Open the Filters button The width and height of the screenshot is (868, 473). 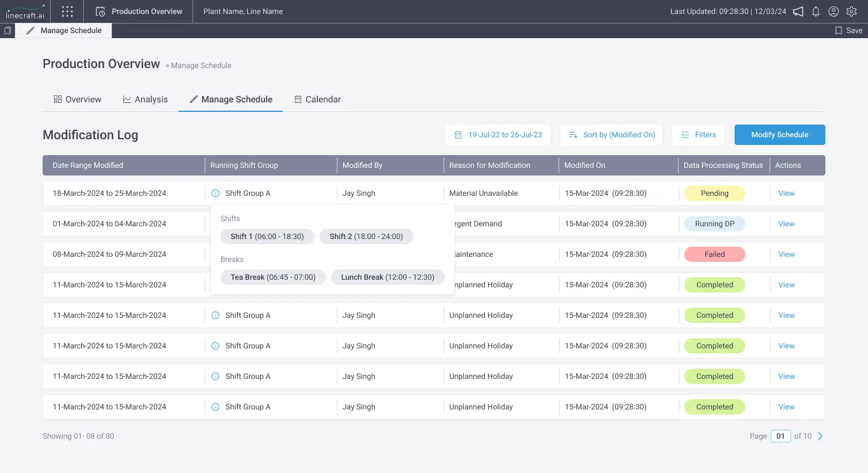tap(698, 135)
